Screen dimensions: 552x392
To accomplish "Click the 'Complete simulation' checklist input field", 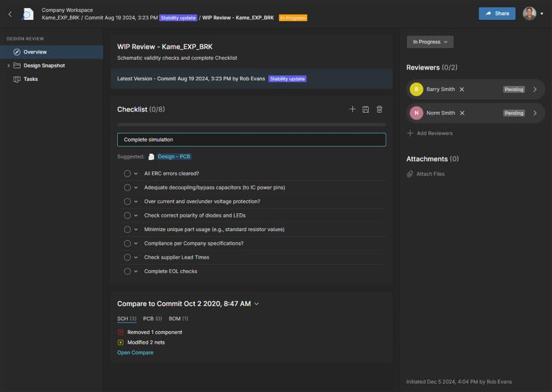I will 251,139.
